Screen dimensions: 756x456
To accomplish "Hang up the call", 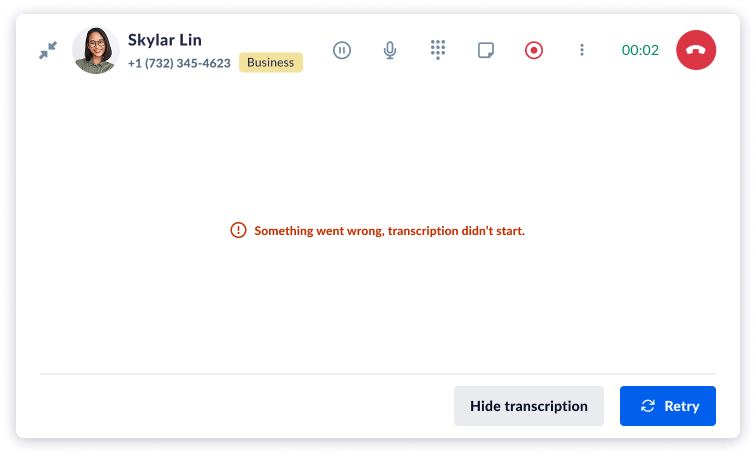I will click(x=696, y=50).
